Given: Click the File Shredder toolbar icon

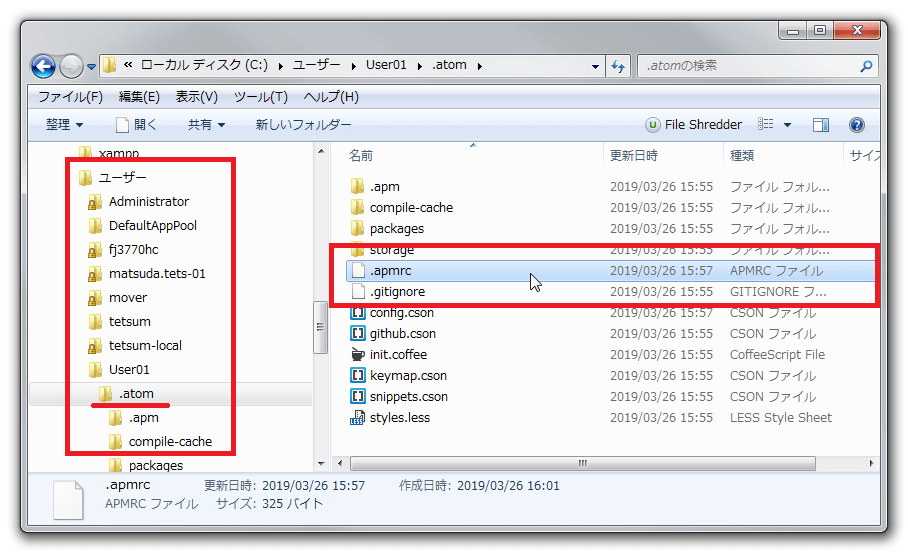Looking at the screenshot, I should [x=653, y=125].
